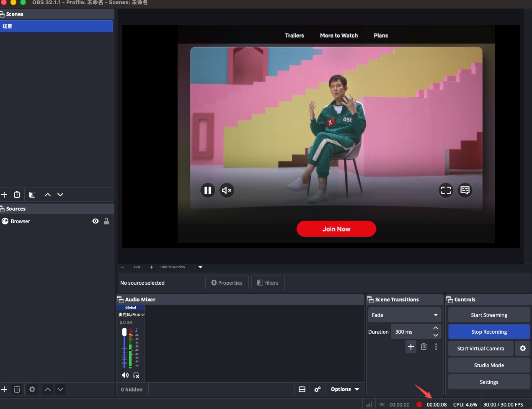The image size is (532, 409).
Task: Move source down in Sources toolbar
Action: click(60, 389)
